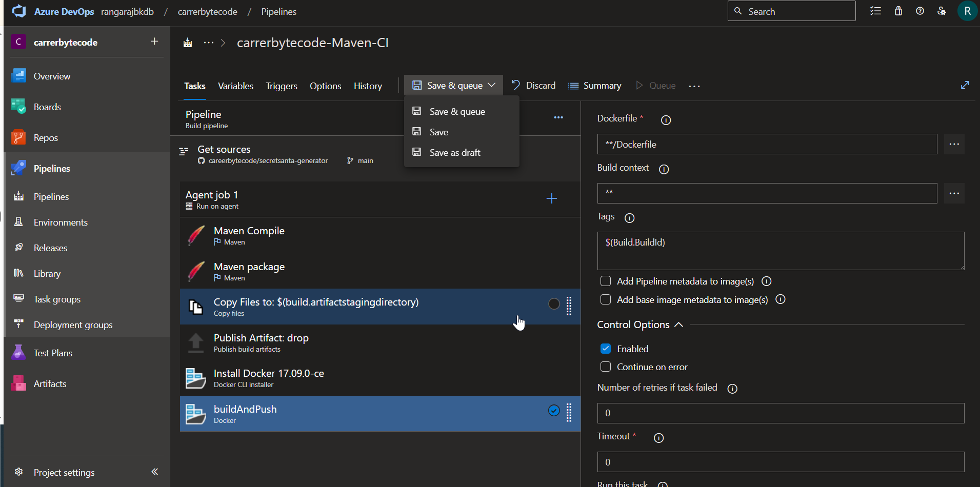
Task: Open the Summary view
Action: 602,85
